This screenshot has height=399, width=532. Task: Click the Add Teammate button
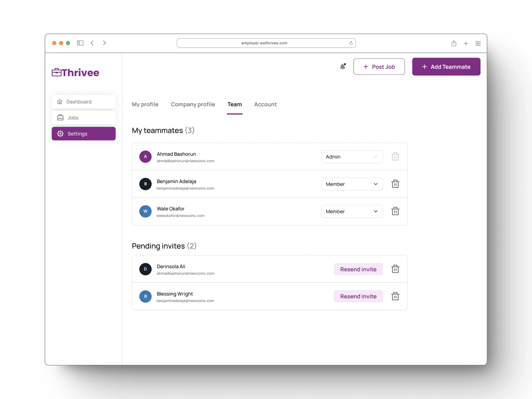point(446,66)
